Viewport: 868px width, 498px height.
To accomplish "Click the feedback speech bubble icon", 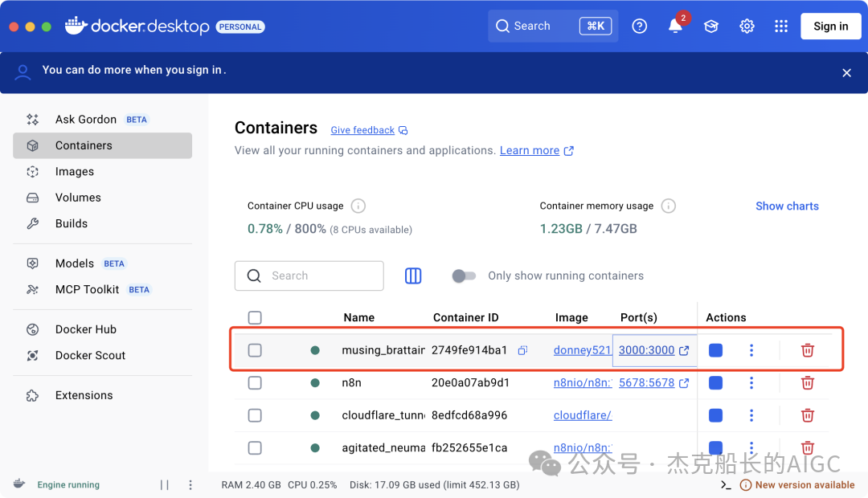I will pos(403,131).
